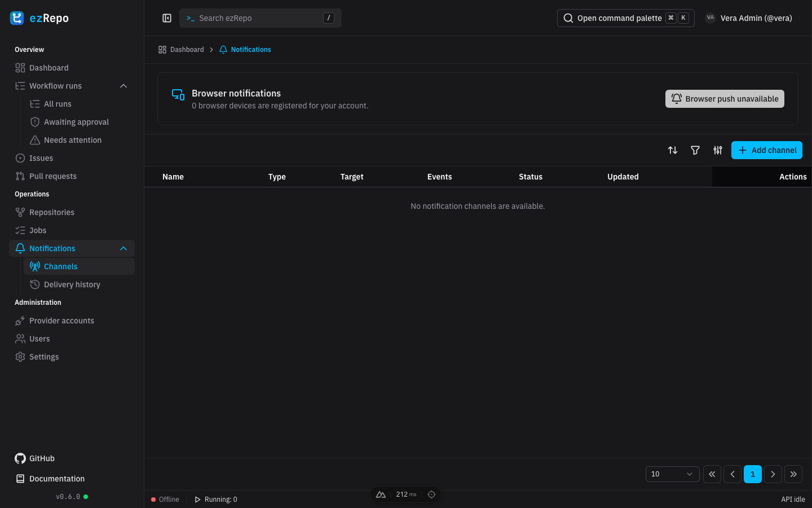Open Delivery history
The height and width of the screenshot is (508, 812).
point(79,284)
